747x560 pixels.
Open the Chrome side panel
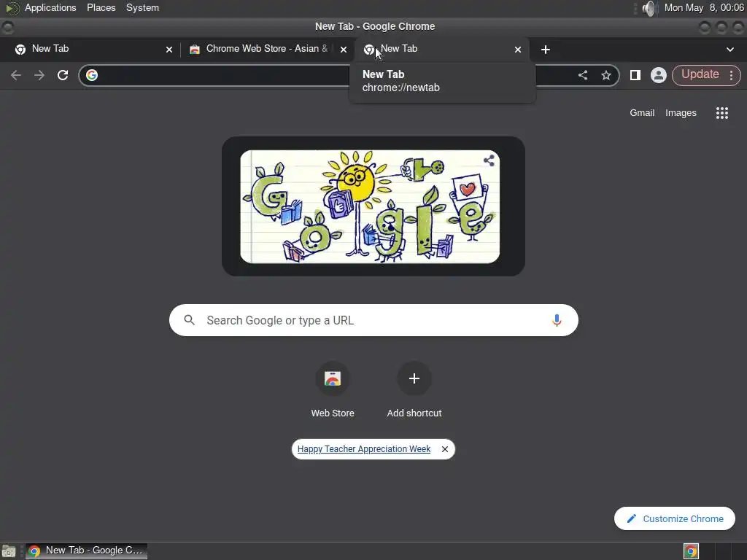coord(635,75)
